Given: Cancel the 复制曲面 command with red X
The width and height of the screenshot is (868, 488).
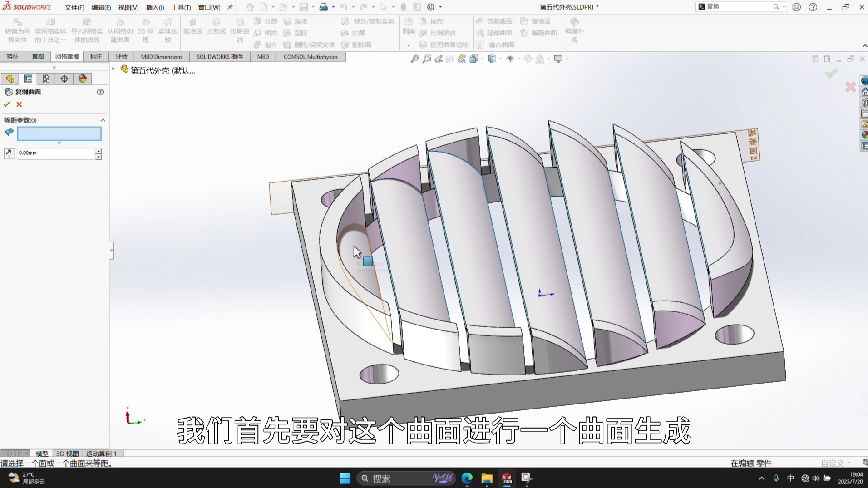Looking at the screenshot, I should pyautogui.click(x=19, y=104).
